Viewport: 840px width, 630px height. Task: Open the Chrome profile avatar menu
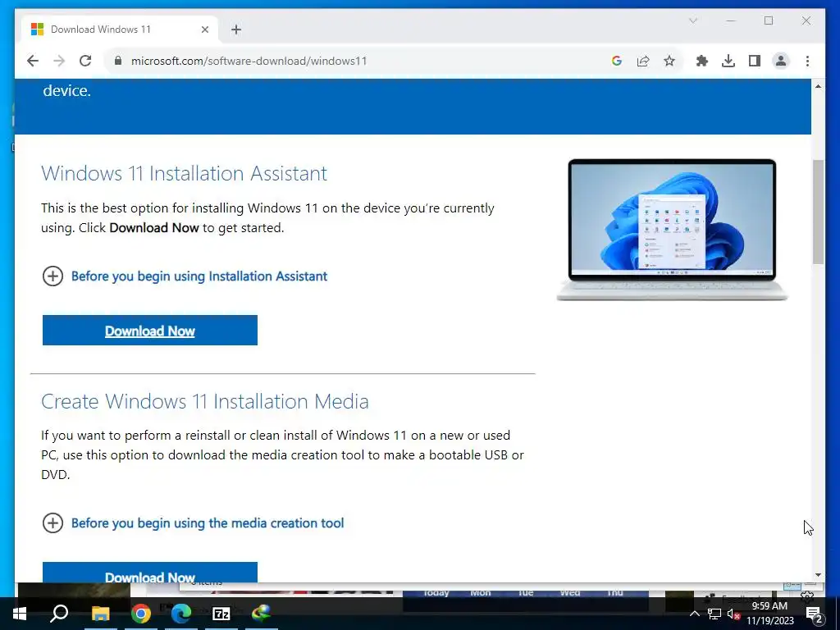pos(781,61)
